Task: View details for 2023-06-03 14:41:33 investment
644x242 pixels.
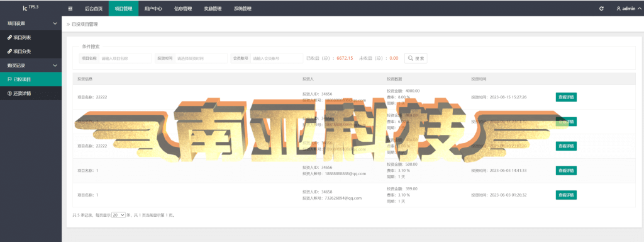Action: (566, 170)
